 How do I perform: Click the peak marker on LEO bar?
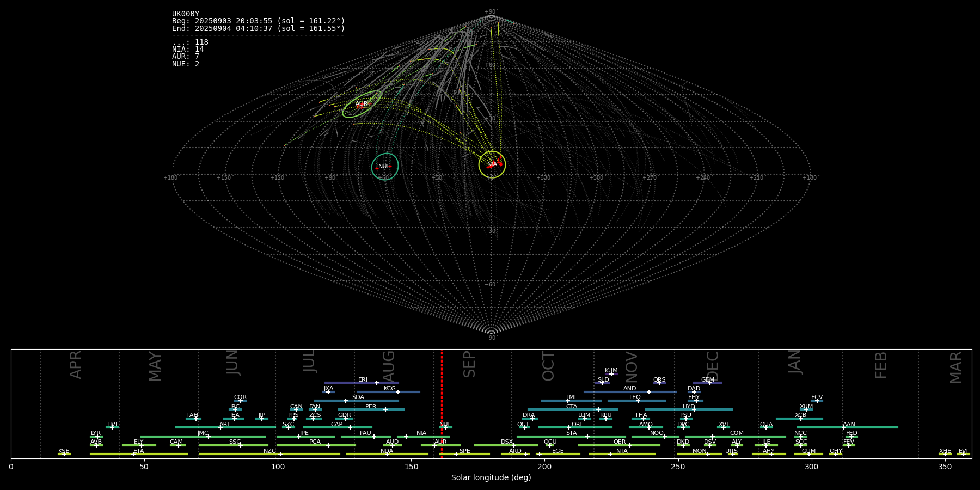[x=638, y=401]
